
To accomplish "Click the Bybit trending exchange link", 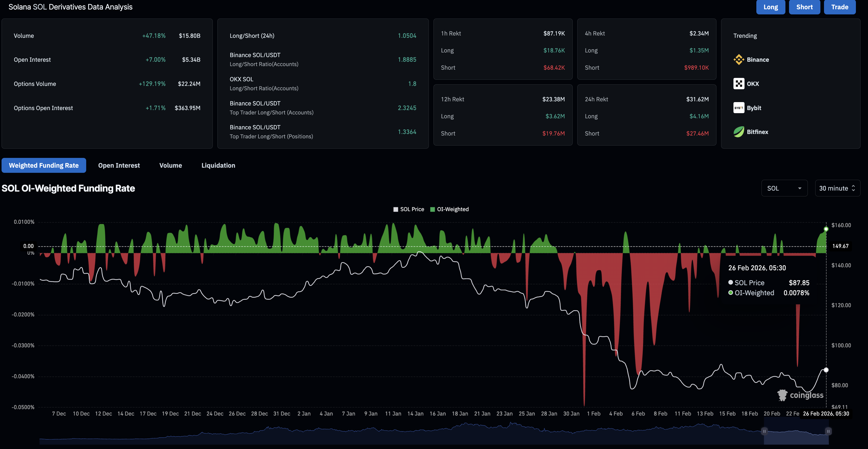I will [x=754, y=108].
